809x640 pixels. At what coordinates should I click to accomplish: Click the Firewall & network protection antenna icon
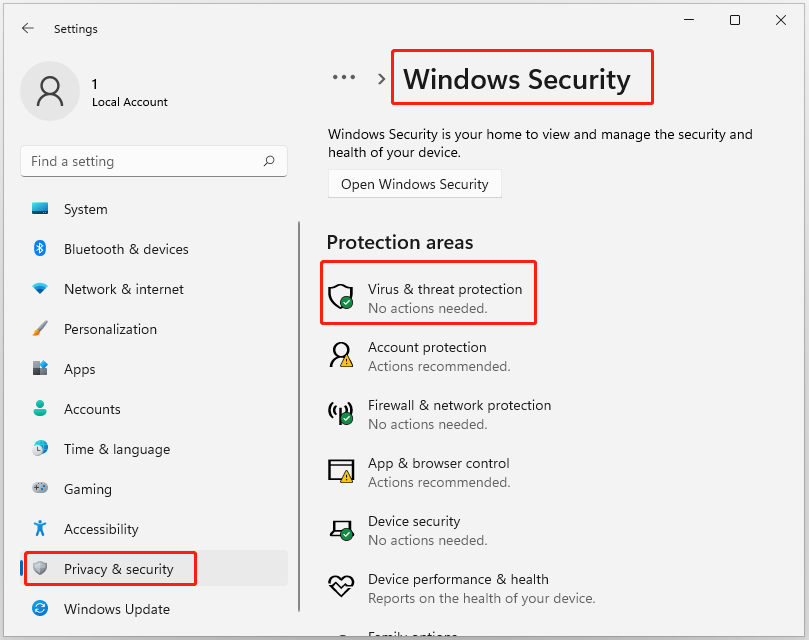coord(341,413)
